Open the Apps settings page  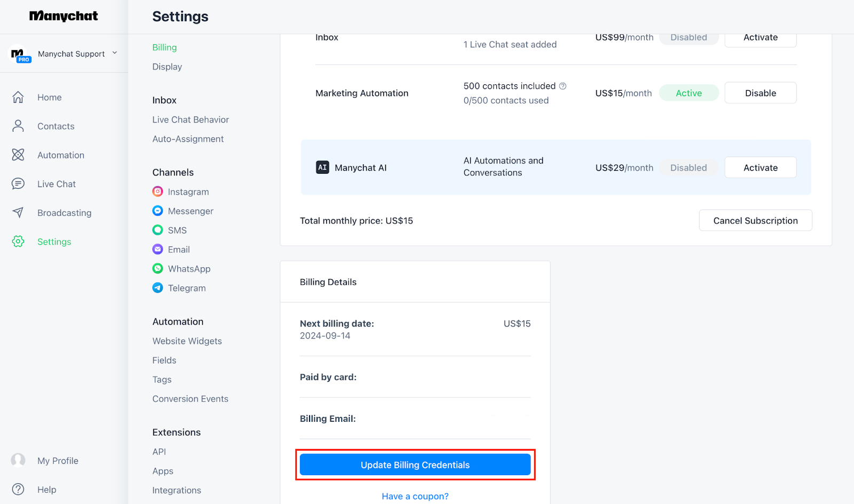point(163,470)
